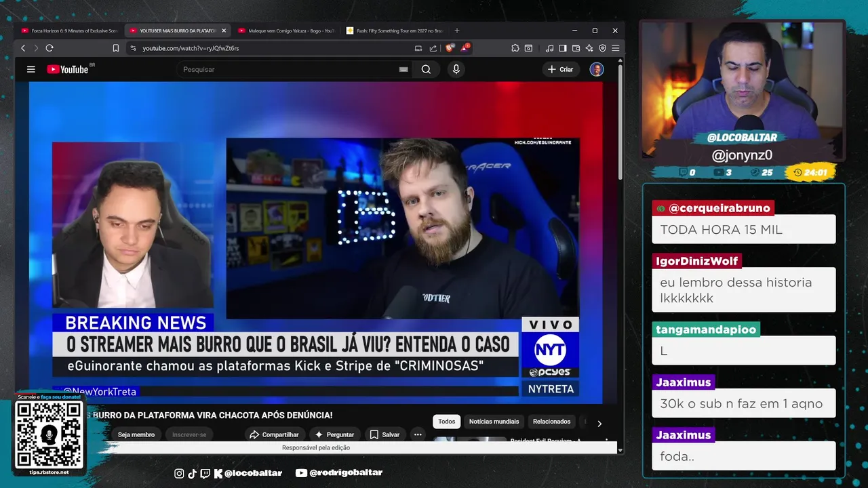Image resolution: width=868 pixels, height=488 pixels.
Task: Toggle the browser sidebar panel icon
Action: pyautogui.click(x=563, y=48)
